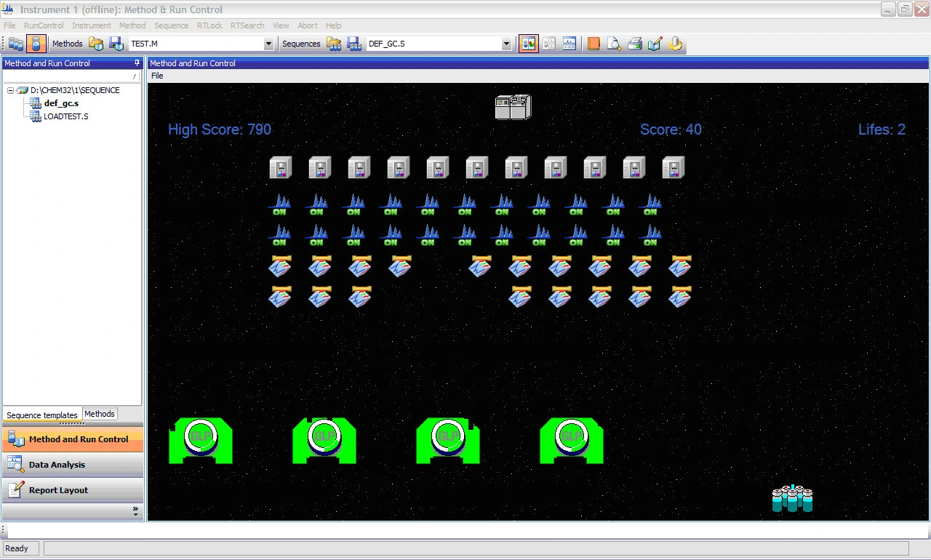Screen dimensions: 931x560
Task: Open the RunControl menu
Action: pos(44,25)
